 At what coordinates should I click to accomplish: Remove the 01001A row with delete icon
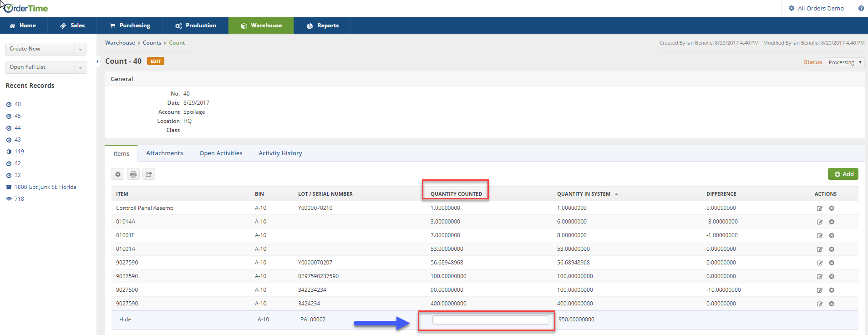(831, 249)
